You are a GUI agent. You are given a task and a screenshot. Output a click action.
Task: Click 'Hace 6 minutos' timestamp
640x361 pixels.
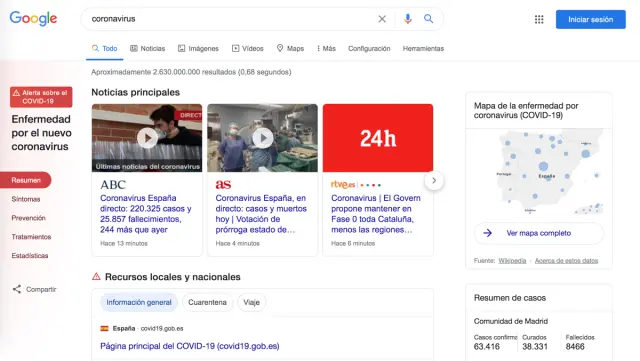click(x=353, y=243)
